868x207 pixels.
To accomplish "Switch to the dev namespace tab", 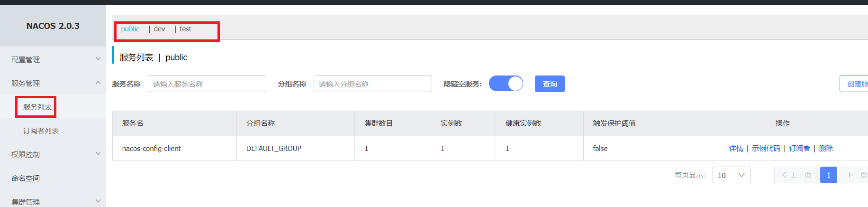I will pyautogui.click(x=159, y=29).
